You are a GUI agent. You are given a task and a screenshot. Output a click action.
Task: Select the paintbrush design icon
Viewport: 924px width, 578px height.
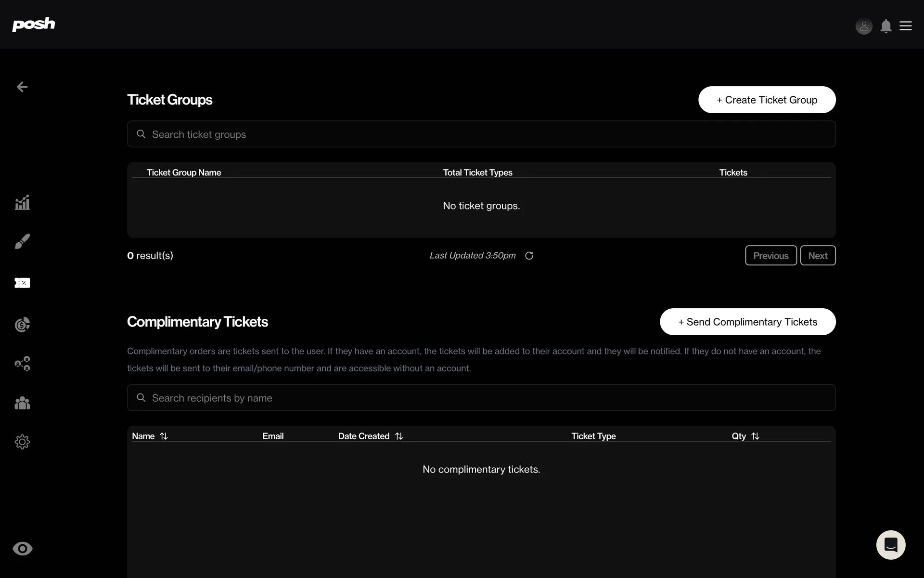pos(22,241)
